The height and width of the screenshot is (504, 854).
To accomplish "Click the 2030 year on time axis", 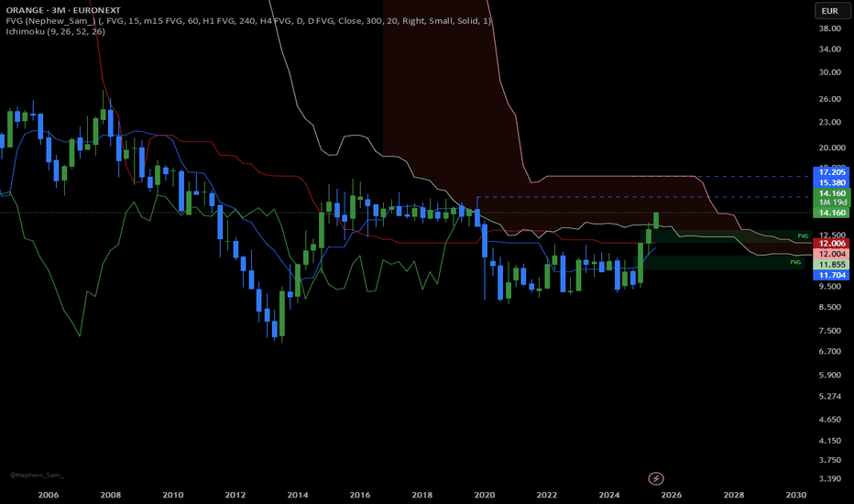I will [x=795, y=495].
